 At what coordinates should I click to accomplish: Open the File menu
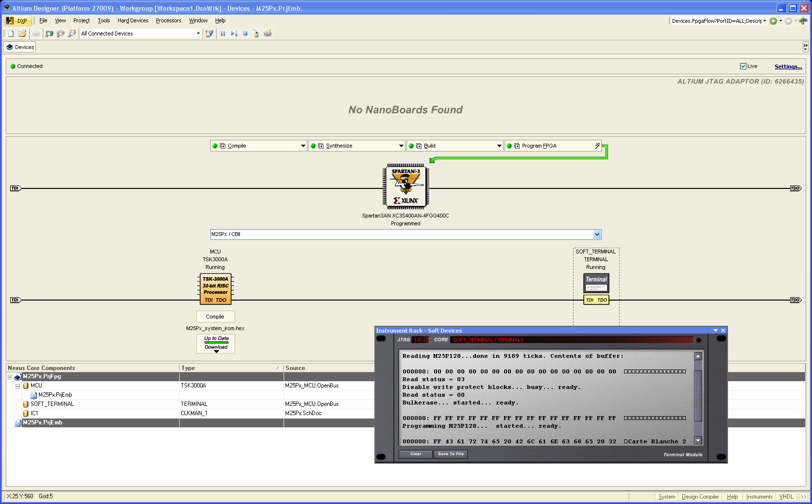point(43,20)
